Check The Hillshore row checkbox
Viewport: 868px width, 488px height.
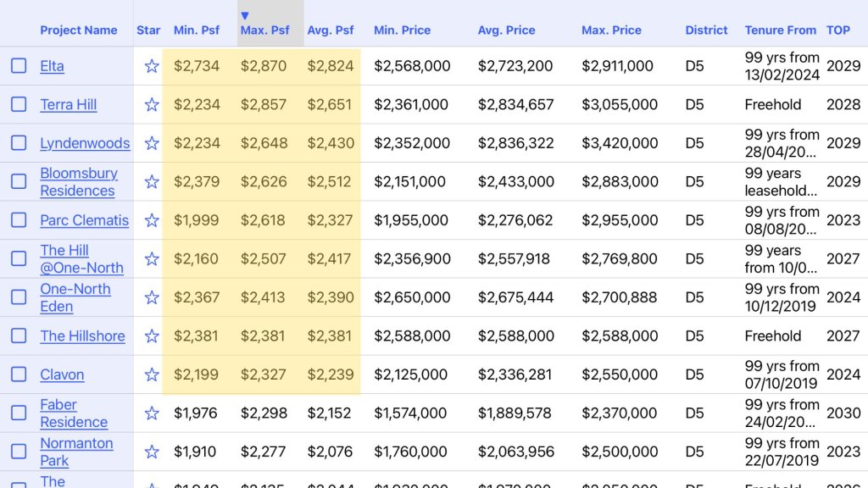click(19, 335)
